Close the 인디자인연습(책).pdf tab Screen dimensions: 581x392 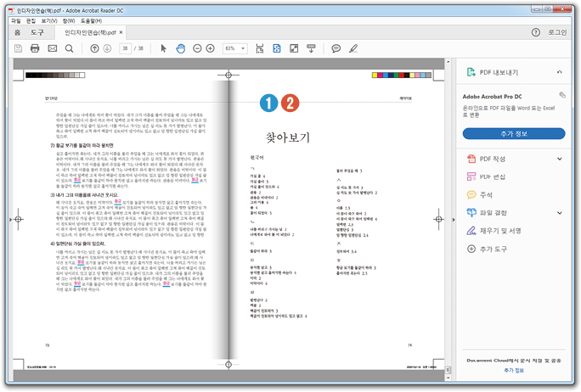[121, 32]
